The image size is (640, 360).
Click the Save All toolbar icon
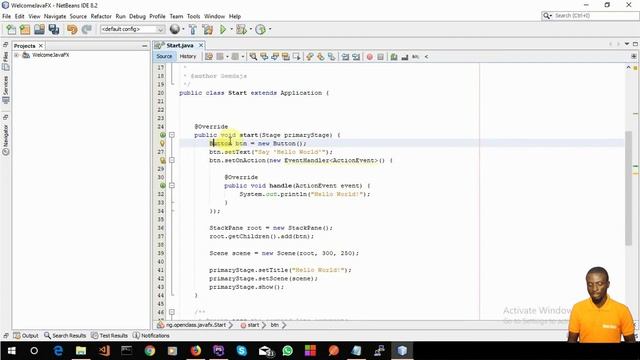(53, 29)
